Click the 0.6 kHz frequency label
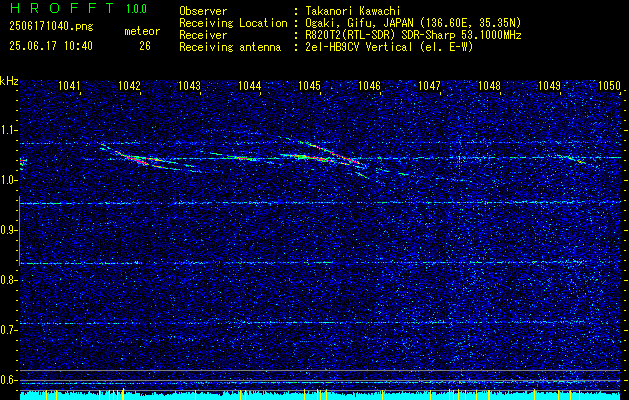This screenshot has width=629, height=400. [8, 380]
